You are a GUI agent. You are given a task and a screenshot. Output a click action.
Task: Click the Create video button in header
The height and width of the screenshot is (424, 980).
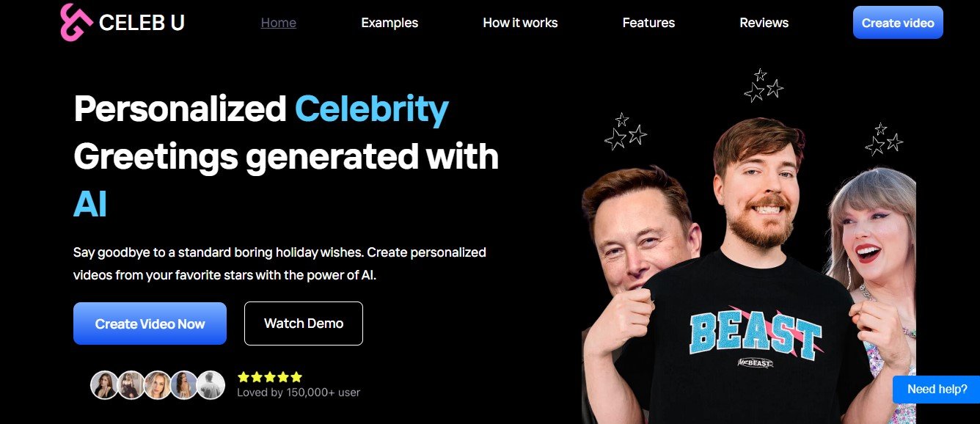[898, 23]
